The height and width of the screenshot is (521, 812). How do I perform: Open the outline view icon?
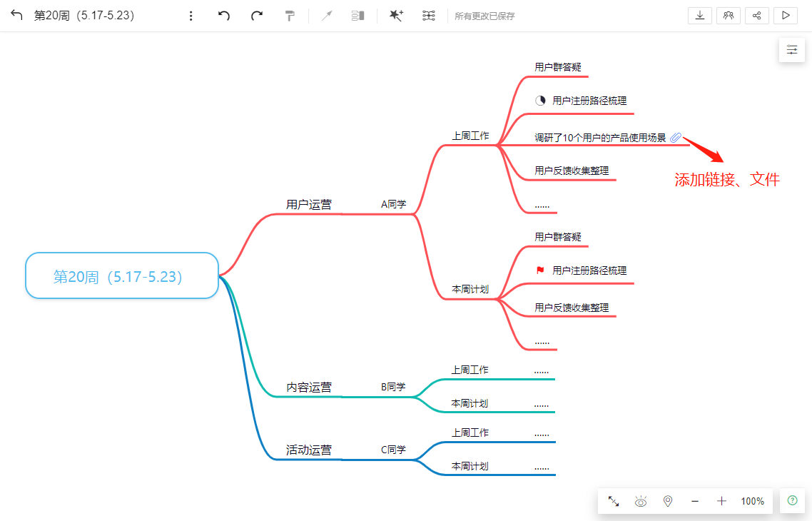click(x=358, y=16)
